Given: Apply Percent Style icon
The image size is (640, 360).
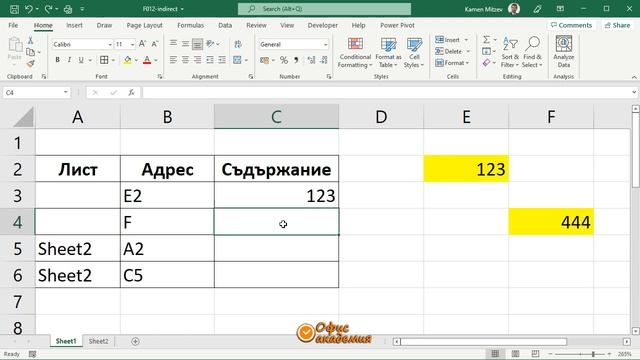Looking at the screenshot, I should [284, 60].
